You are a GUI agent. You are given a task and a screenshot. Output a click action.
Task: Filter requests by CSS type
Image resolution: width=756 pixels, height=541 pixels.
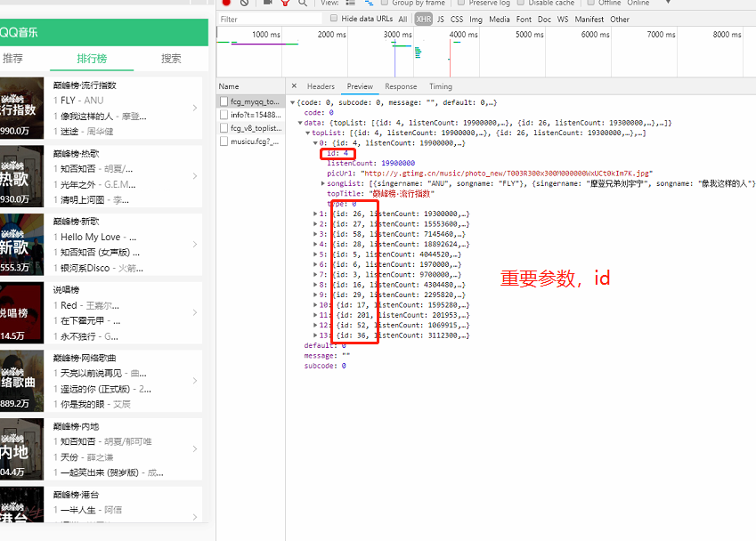[x=457, y=20]
